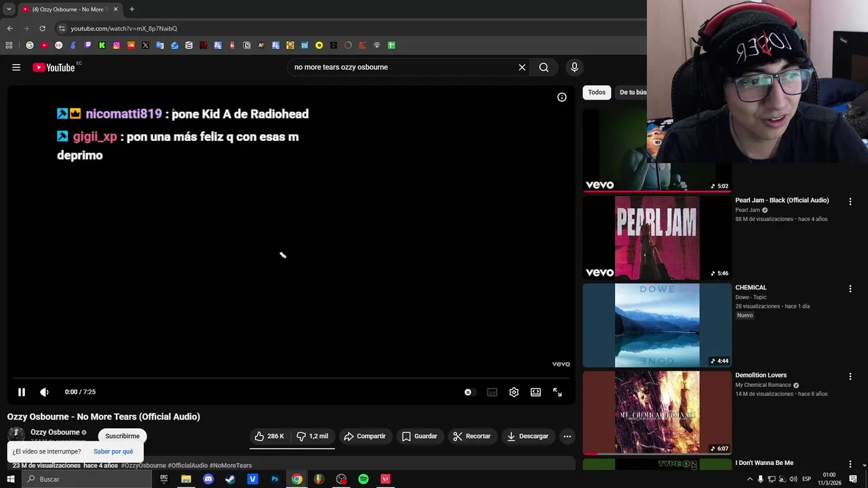The image size is (868, 488).
Task: Reload the page in Chrome
Action: coord(42,28)
